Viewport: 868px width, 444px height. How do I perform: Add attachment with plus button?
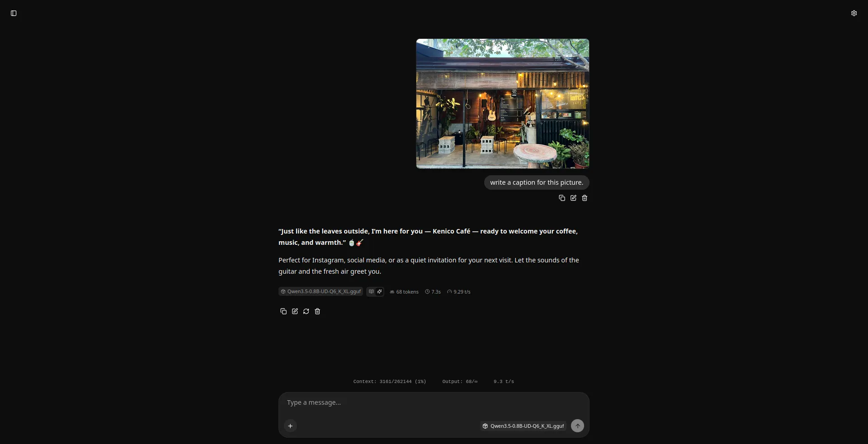(290, 426)
